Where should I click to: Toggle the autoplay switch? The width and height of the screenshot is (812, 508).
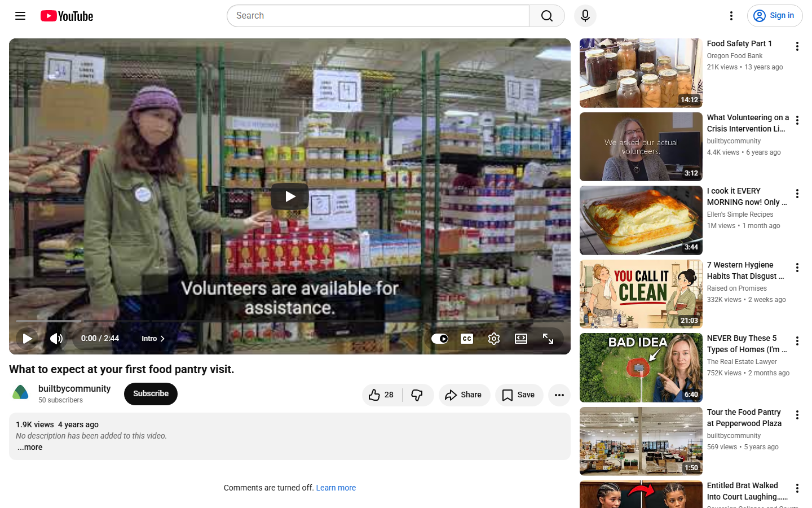click(x=440, y=339)
